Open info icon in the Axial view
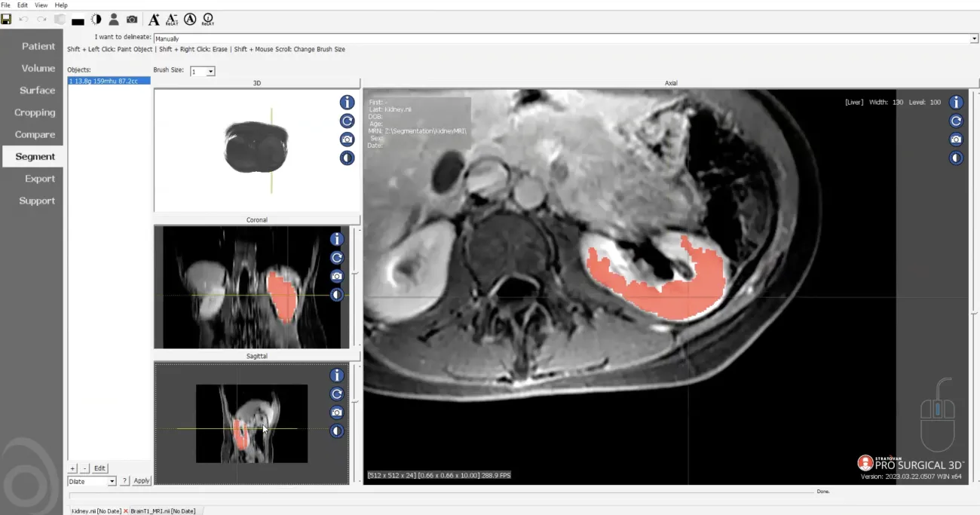 [x=955, y=103]
